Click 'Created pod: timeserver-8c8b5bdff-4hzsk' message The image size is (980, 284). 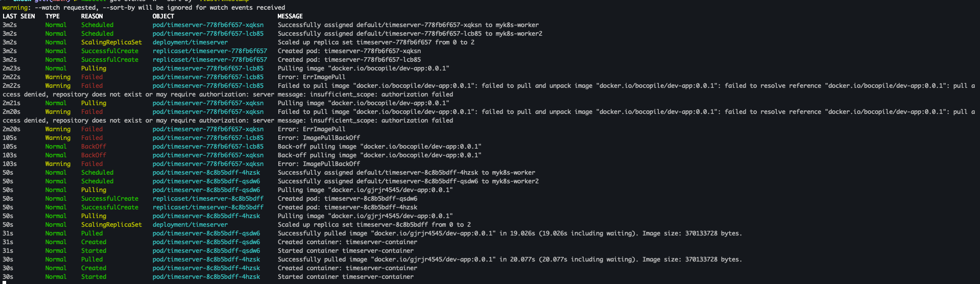(347, 207)
